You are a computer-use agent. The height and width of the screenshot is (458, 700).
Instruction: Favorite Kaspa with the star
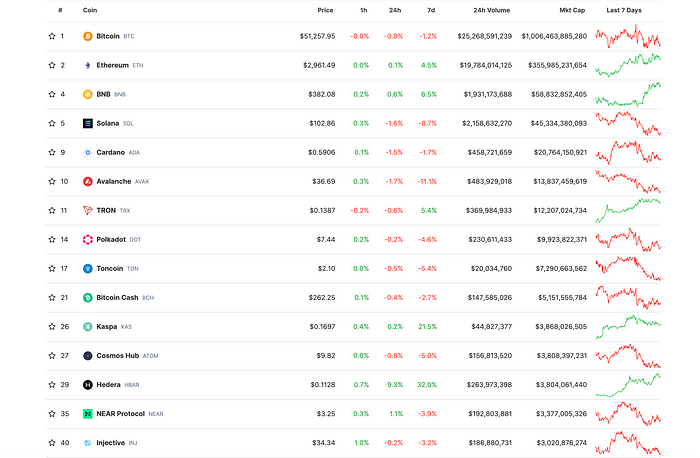52,326
